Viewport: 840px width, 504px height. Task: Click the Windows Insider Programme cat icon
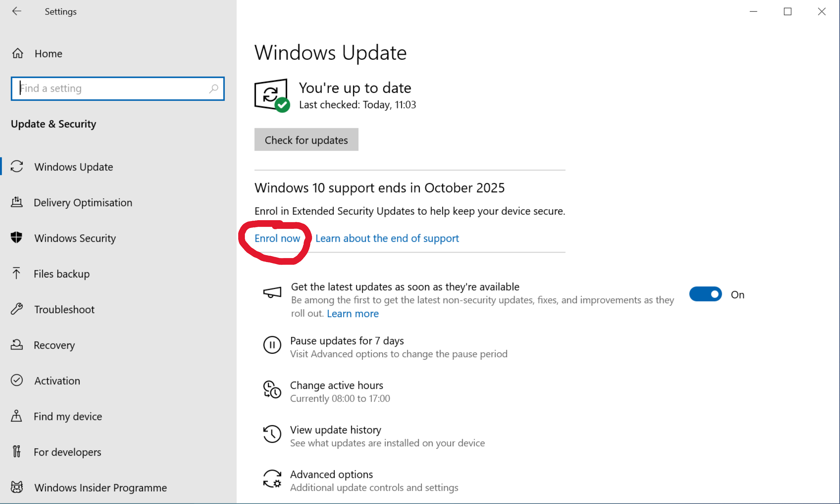pyautogui.click(x=17, y=487)
